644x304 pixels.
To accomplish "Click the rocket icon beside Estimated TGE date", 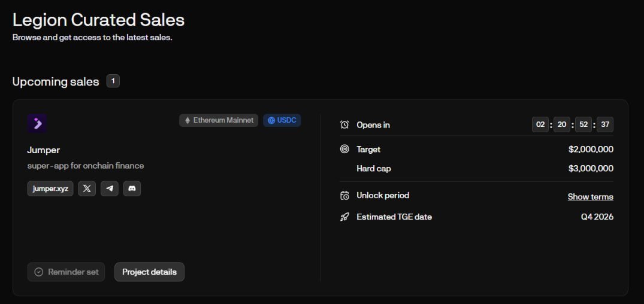I will [x=344, y=217].
